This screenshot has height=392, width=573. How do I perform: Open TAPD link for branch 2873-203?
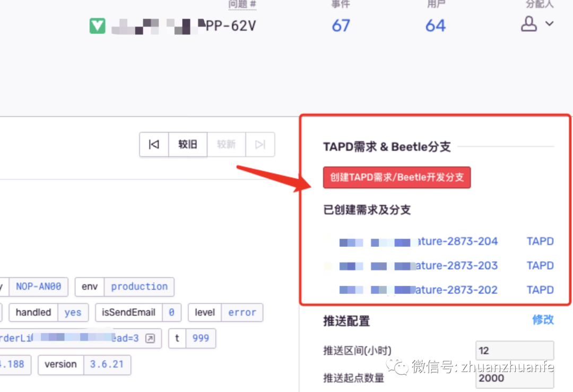(540, 266)
